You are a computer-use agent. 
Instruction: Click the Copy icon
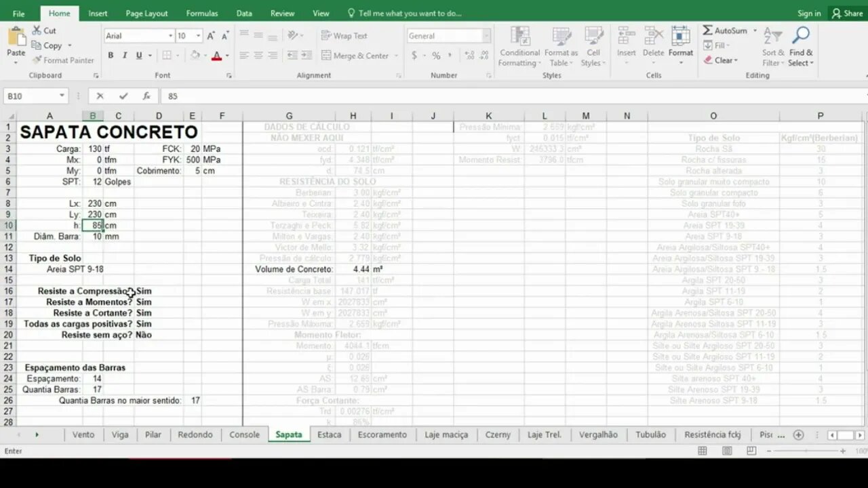tap(36, 45)
